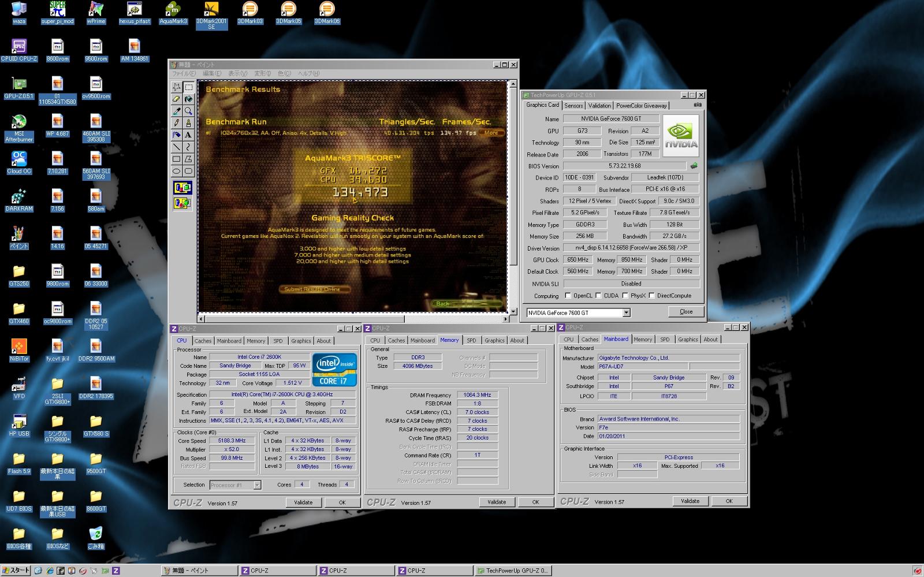Open the wPrime desktop shortcut
Image resolution: width=924 pixels, height=577 pixels.
pyautogui.click(x=96, y=14)
